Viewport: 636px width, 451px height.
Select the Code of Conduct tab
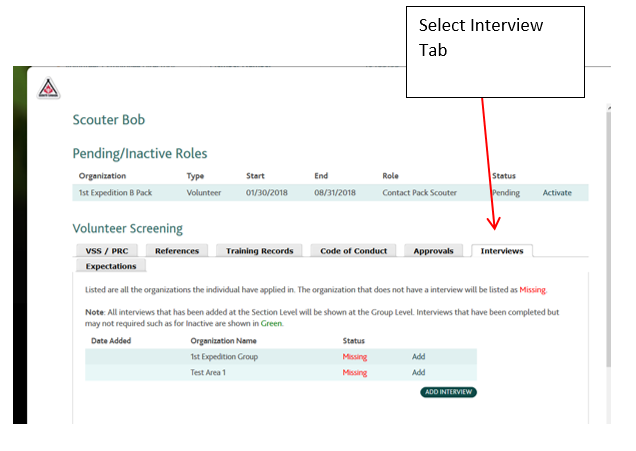[353, 251]
